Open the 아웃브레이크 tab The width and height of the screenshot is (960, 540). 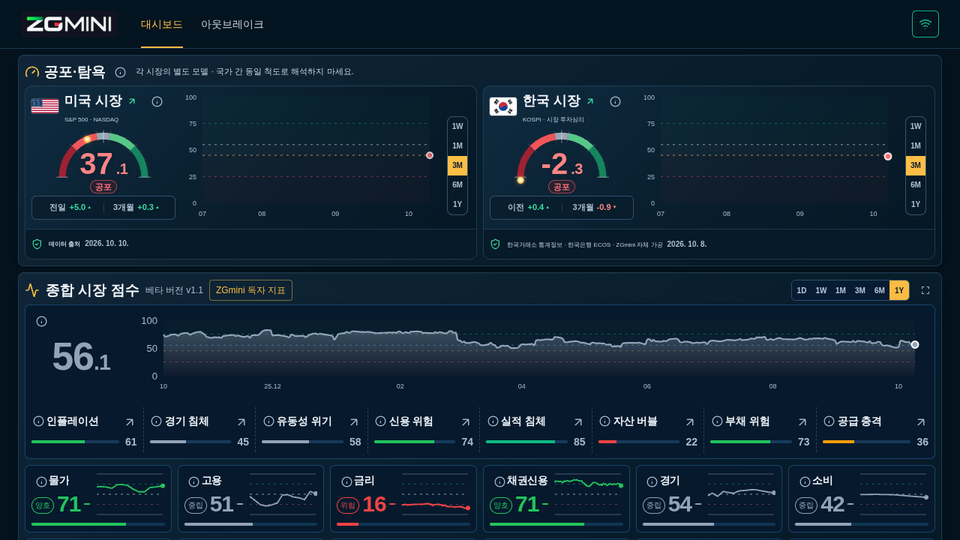click(232, 24)
